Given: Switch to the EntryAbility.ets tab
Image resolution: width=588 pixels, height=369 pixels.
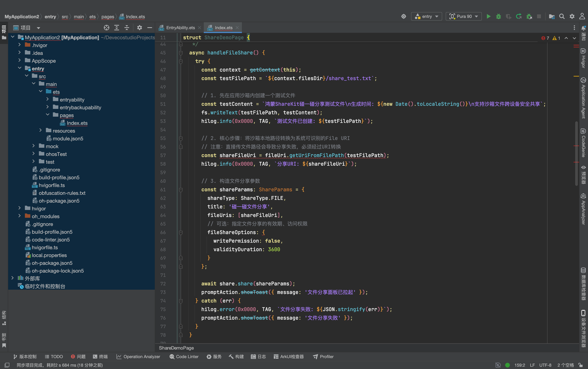Looking at the screenshot, I should coord(180,28).
